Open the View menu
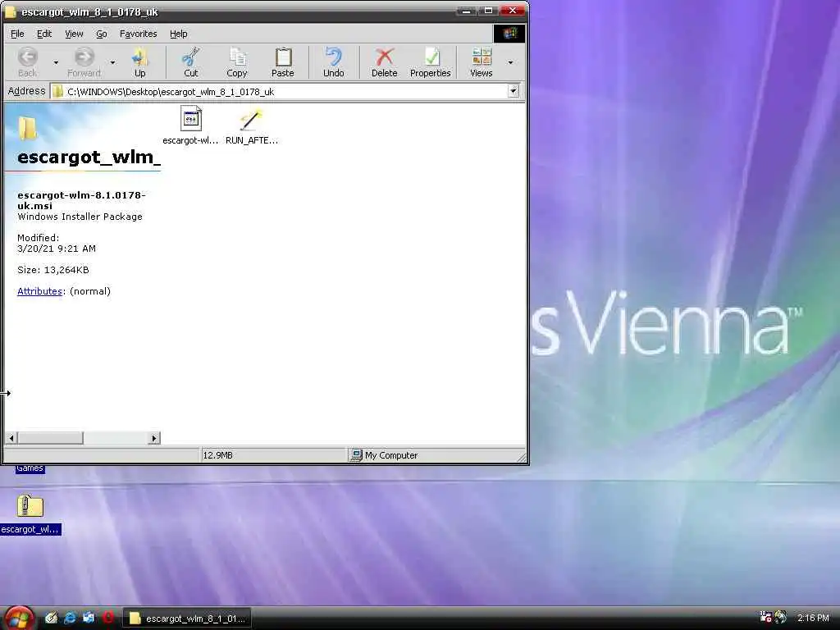Image resolution: width=840 pixels, height=630 pixels. [x=74, y=34]
